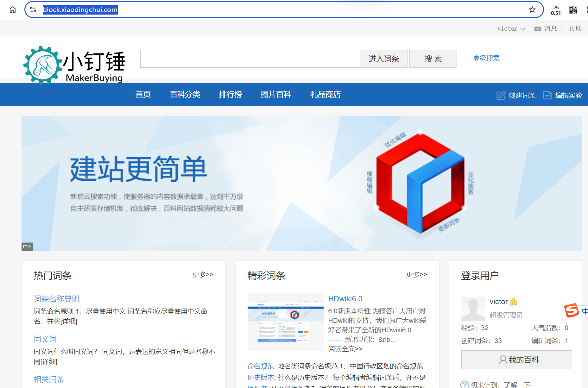The width and height of the screenshot is (588, 388).
Task: Click the 创建词条 pencil icon
Action: [501, 95]
